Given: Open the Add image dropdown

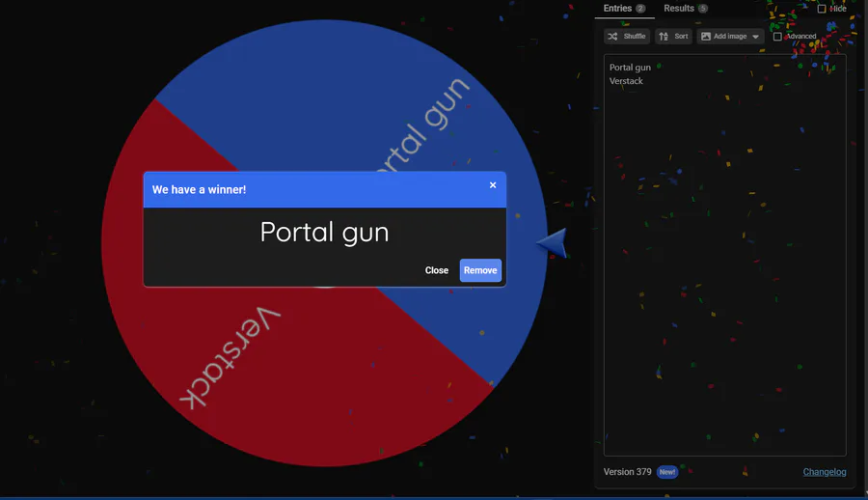Looking at the screenshot, I should [730, 36].
